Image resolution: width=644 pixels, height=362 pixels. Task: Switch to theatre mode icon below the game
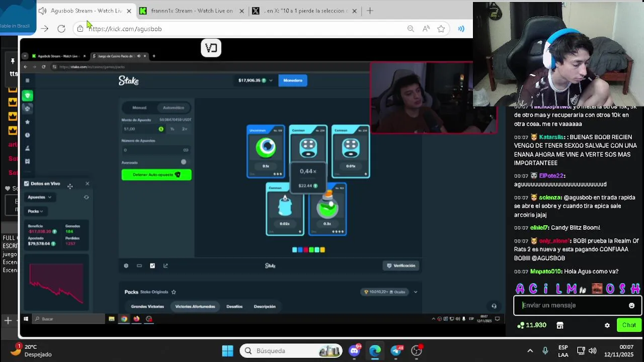pos(139,265)
